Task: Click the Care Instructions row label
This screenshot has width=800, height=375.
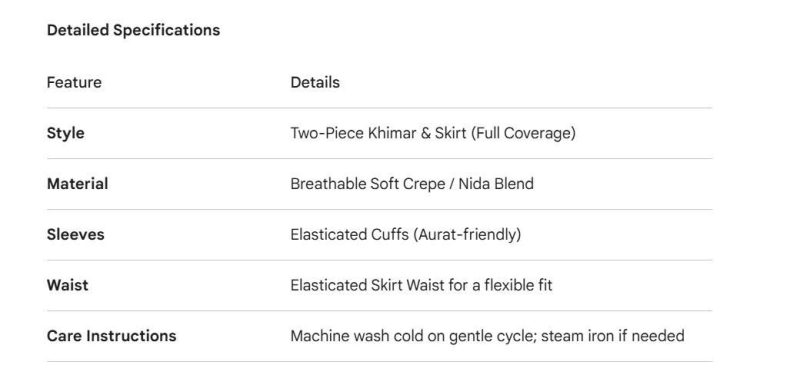Action: pyautogui.click(x=111, y=336)
